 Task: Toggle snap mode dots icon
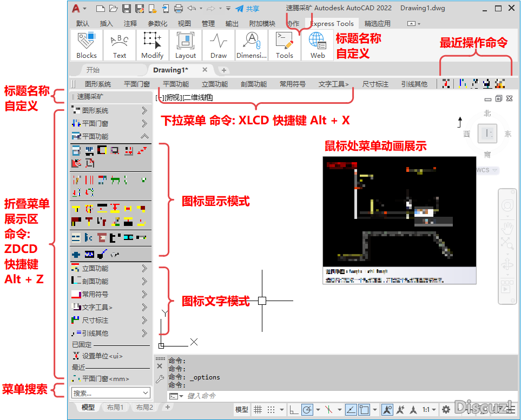tap(271, 410)
